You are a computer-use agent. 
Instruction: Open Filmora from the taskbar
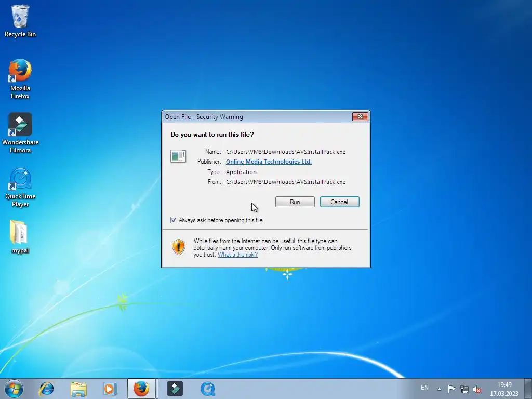(x=175, y=389)
